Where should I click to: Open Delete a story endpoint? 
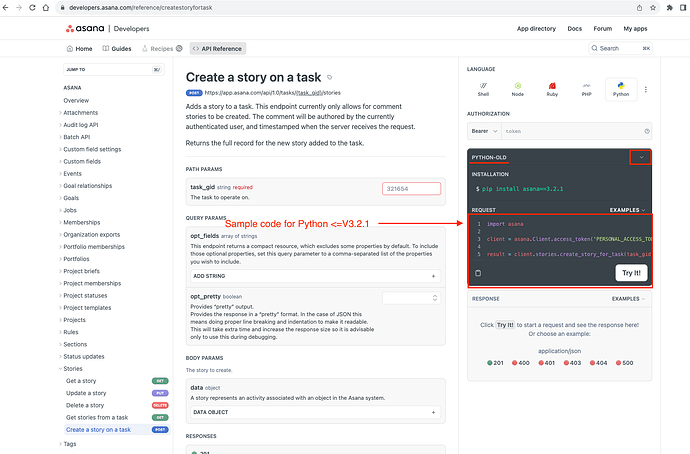point(85,405)
